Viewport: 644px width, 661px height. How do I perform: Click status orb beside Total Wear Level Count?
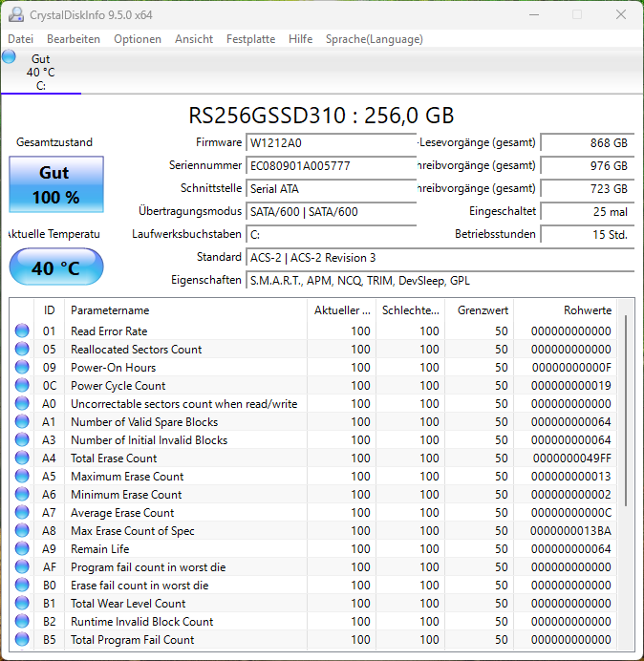click(22, 604)
